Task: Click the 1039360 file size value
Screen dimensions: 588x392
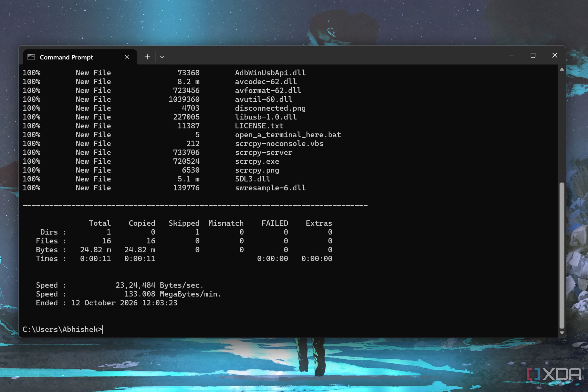Action: tap(184, 99)
